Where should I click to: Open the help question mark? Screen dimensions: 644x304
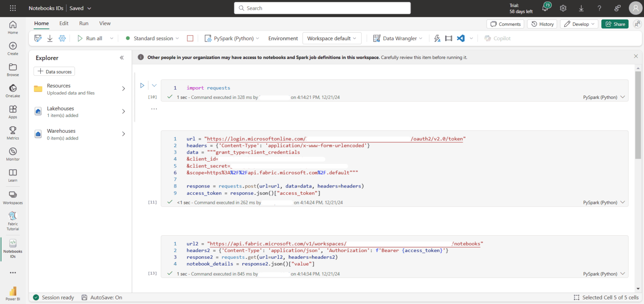pos(599,8)
